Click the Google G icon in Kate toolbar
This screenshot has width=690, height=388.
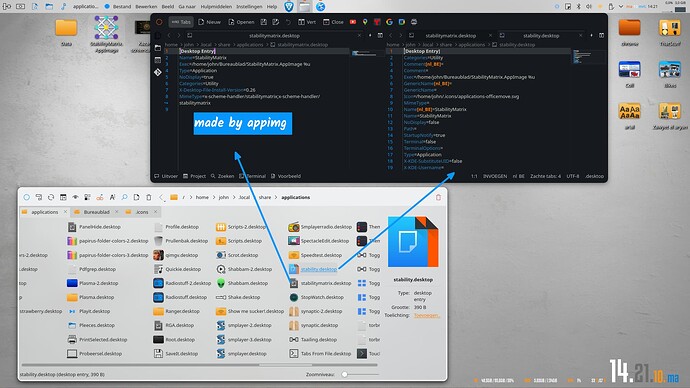click(389, 22)
